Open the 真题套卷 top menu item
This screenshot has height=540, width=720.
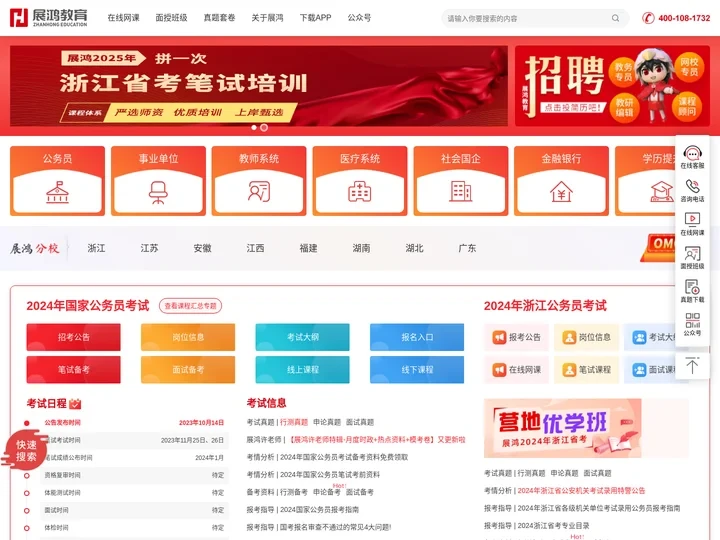pos(219,18)
